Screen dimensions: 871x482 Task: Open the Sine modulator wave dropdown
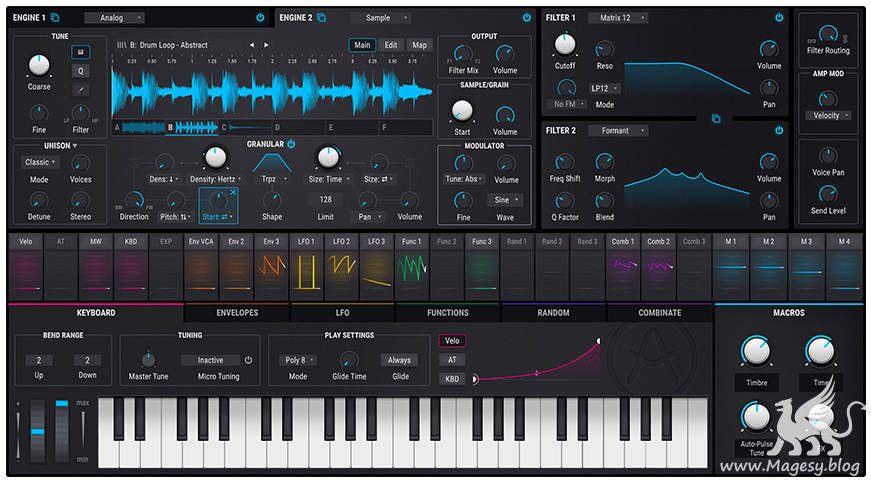point(505,200)
